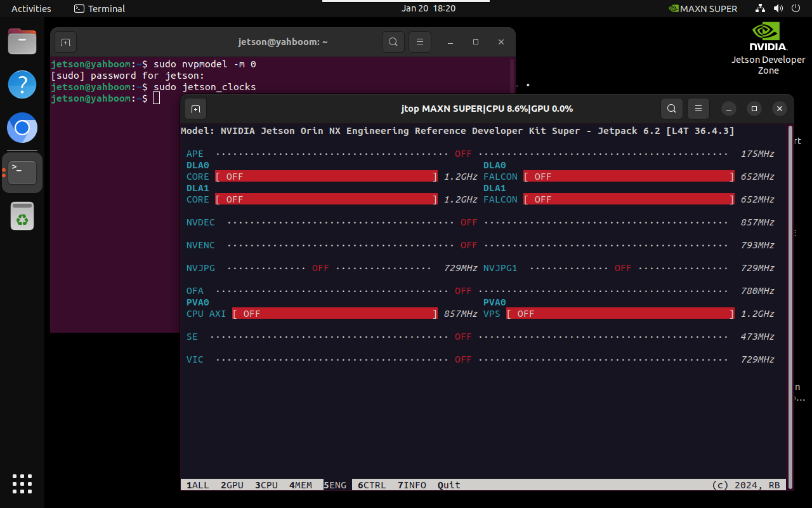This screenshot has height=508, width=812.
Task: Open hamburger menu in jtop window
Action: [x=698, y=109]
